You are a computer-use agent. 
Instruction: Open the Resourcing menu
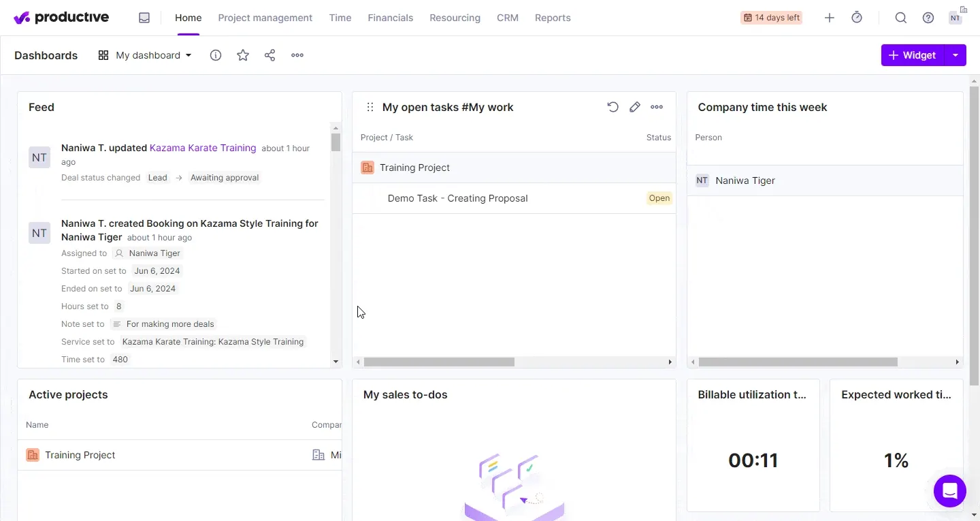point(455,18)
